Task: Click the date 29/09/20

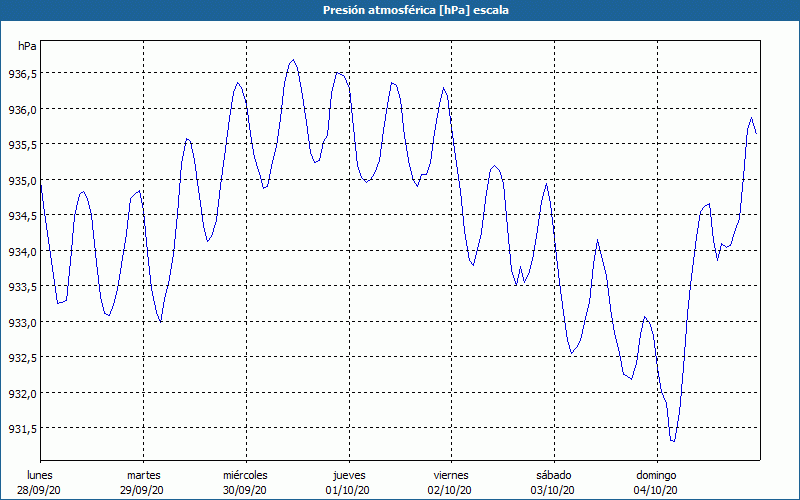Action: 142,490
